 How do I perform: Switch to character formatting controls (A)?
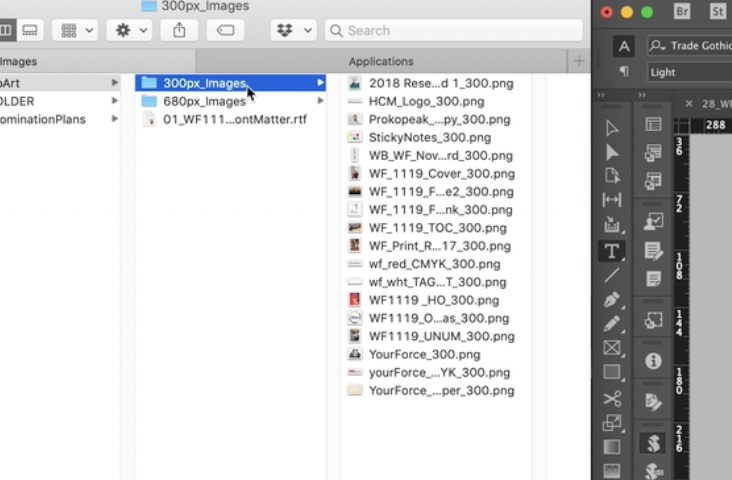pyautogui.click(x=624, y=46)
